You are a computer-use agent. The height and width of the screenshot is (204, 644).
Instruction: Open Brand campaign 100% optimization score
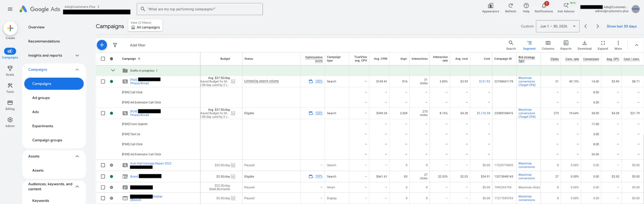point(319,176)
